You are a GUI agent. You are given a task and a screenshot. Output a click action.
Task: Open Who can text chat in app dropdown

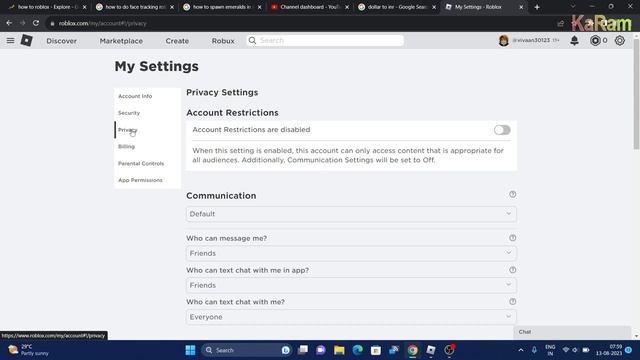tap(351, 285)
